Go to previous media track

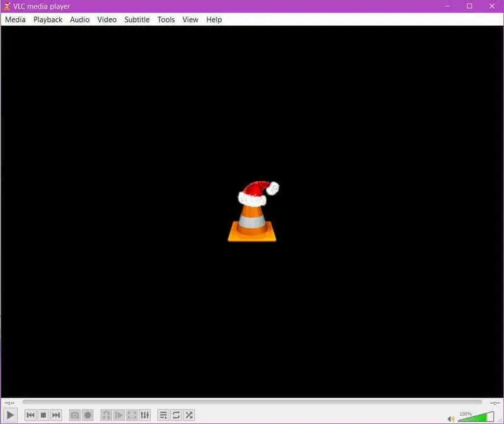click(x=30, y=415)
